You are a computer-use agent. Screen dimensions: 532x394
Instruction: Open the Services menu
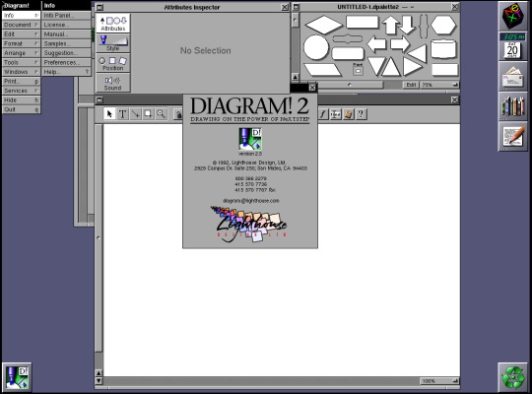(x=21, y=91)
